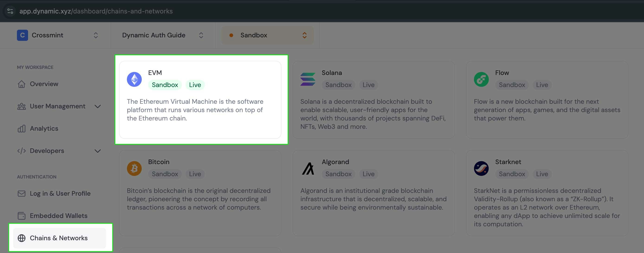
Task: Open Developers in the sidebar
Action: coord(47,151)
